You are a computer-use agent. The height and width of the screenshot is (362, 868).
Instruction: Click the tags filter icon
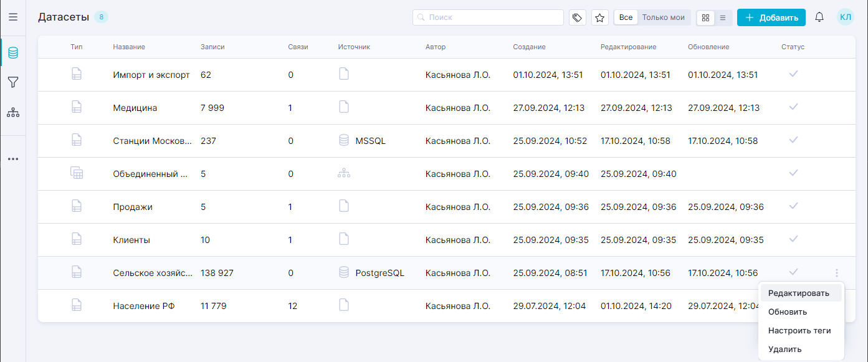pyautogui.click(x=578, y=17)
